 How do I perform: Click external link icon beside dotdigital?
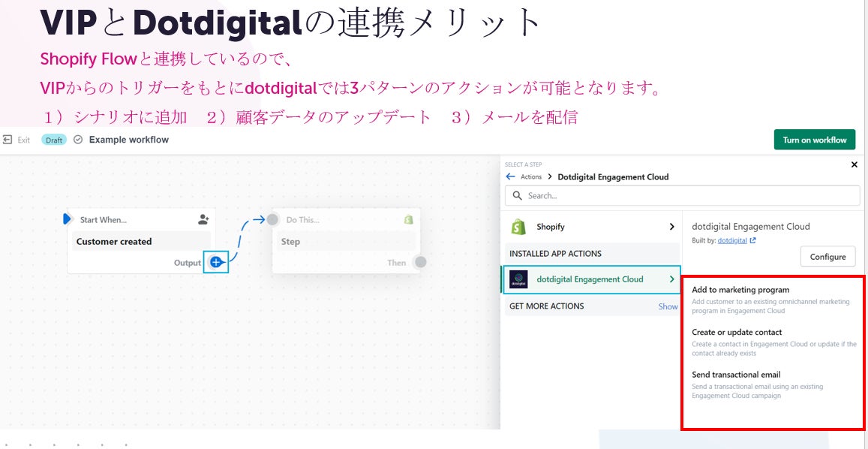tap(753, 240)
